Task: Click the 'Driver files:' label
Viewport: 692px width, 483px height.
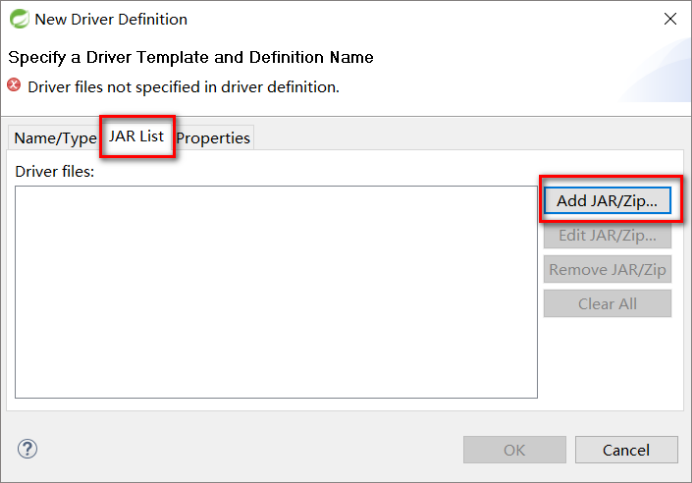Action: (55, 171)
